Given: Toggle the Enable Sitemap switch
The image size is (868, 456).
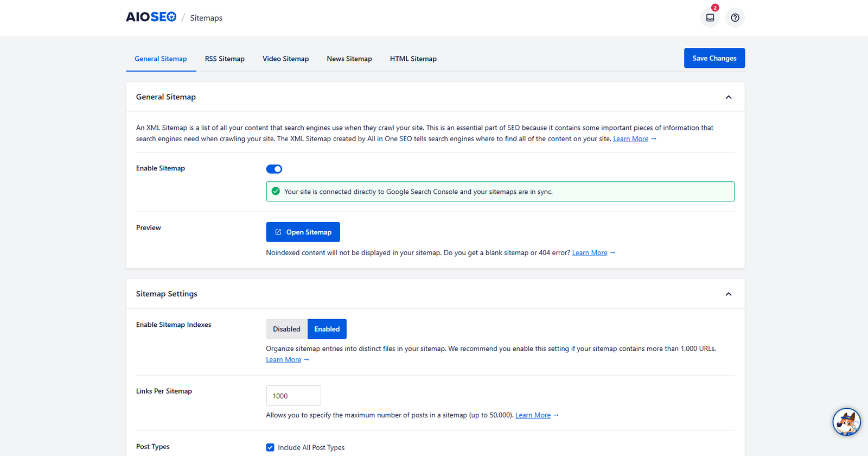Looking at the screenshot, I should pos(274,169).
